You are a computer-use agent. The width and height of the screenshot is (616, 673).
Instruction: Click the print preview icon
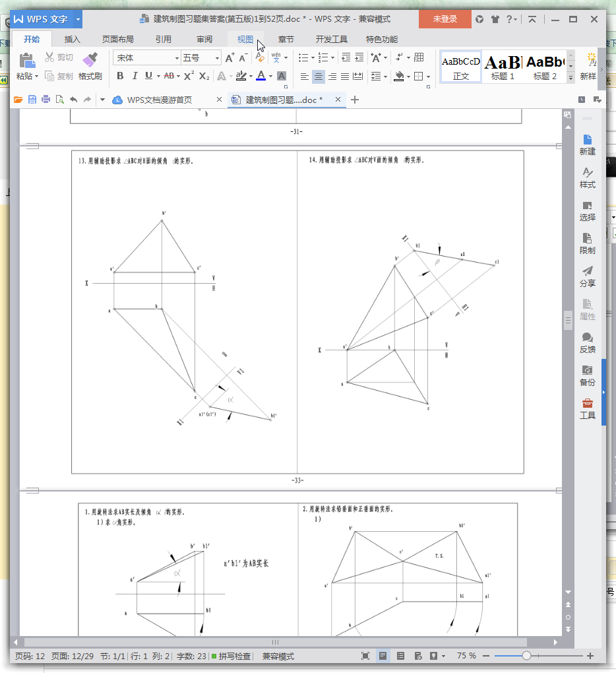coord(59,100)
